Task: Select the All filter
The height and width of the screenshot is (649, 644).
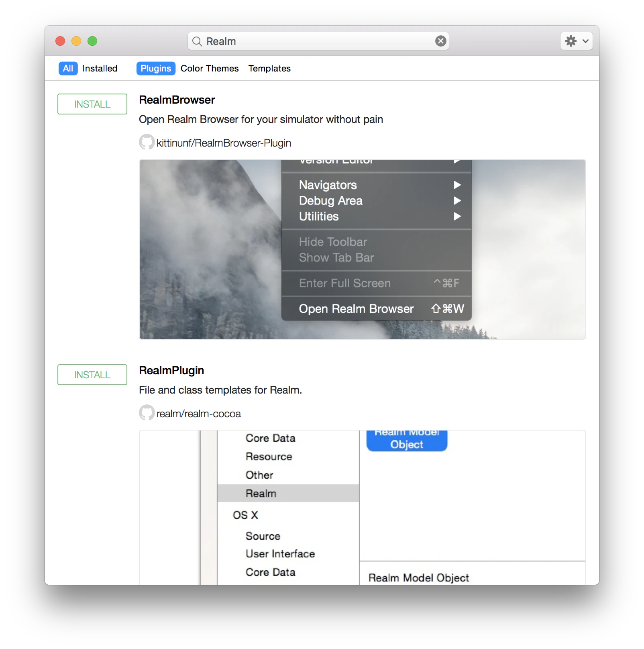Action: (68, 68)
